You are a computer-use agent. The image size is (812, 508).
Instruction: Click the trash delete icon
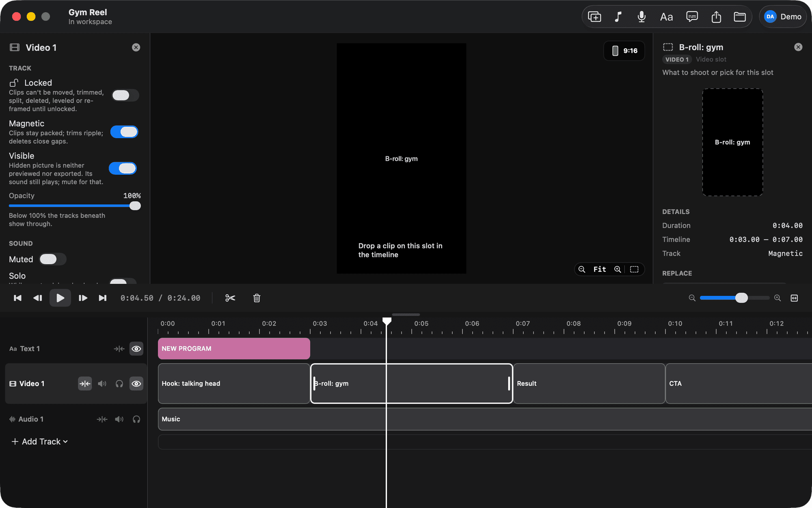coord(257,298)
